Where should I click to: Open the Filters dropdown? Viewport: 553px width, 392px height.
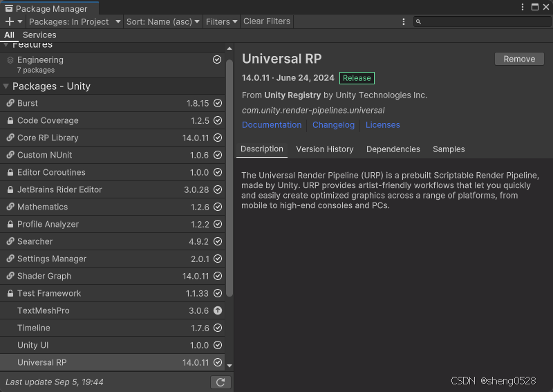click(x=221, y=21)
